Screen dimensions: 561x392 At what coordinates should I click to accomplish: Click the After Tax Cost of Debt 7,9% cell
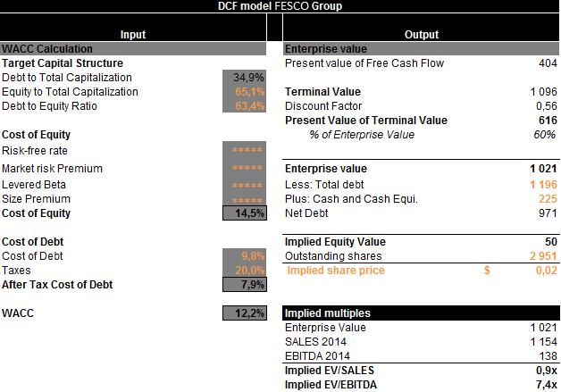point(244,285)
